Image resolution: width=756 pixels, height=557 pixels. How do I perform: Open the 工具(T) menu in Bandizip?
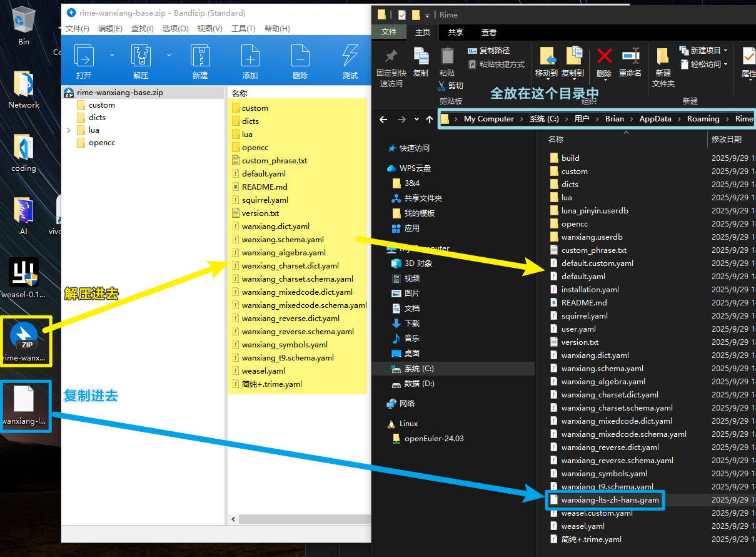click(243, 28)
